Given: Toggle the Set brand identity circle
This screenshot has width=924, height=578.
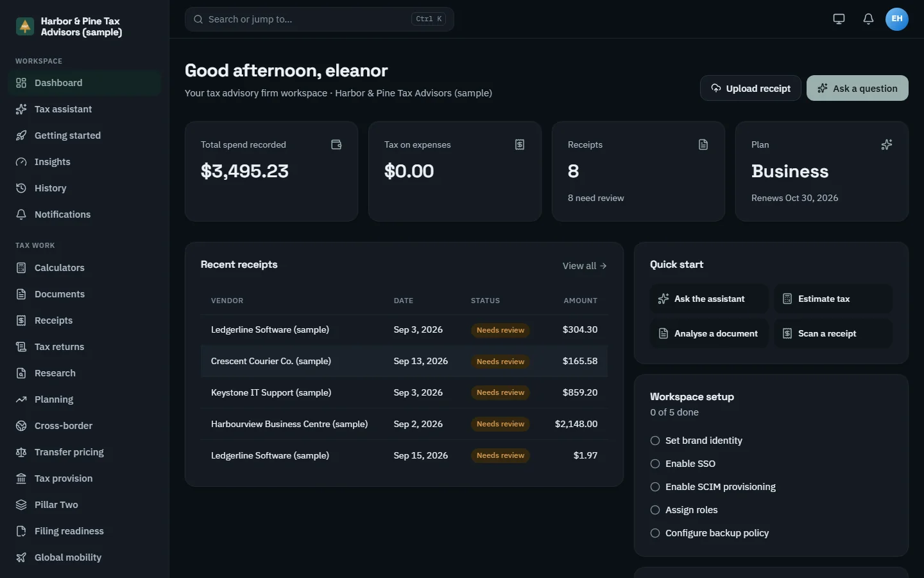Looking at the screenshot, I should click(655, 441).
